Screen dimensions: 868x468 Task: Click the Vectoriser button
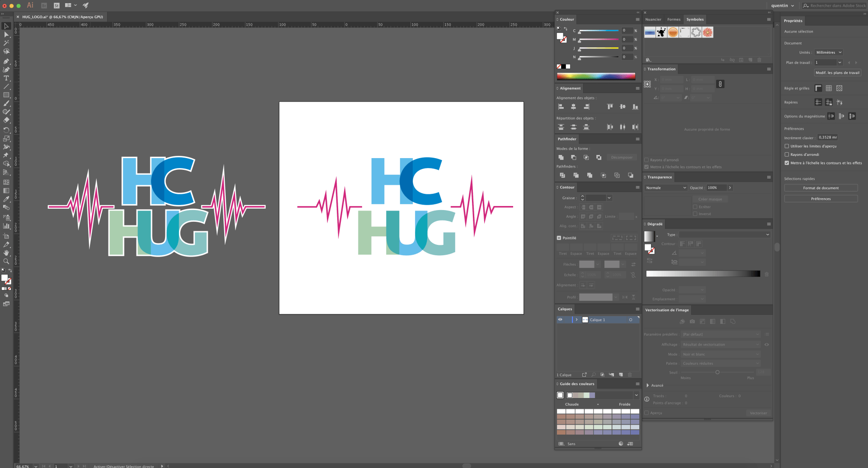point(759,412)
